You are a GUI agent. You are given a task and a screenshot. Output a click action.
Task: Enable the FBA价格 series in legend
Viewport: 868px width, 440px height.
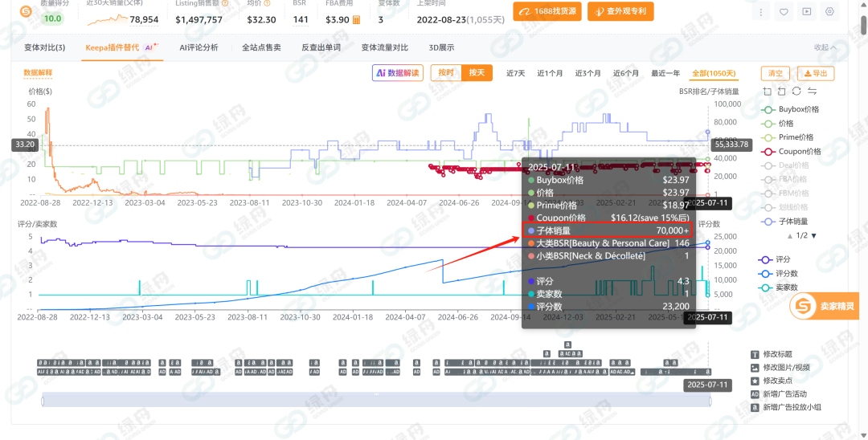coord(784,179)
